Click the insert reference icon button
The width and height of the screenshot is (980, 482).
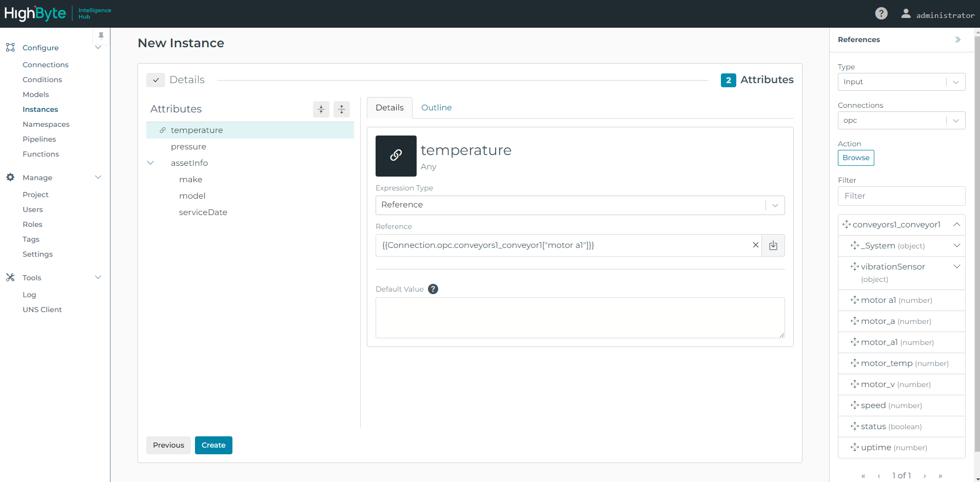click(x=773, y=245)
